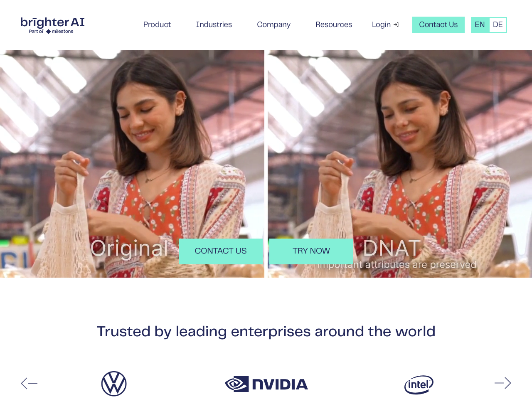Click the Original video panel on the left

[132, 164]
